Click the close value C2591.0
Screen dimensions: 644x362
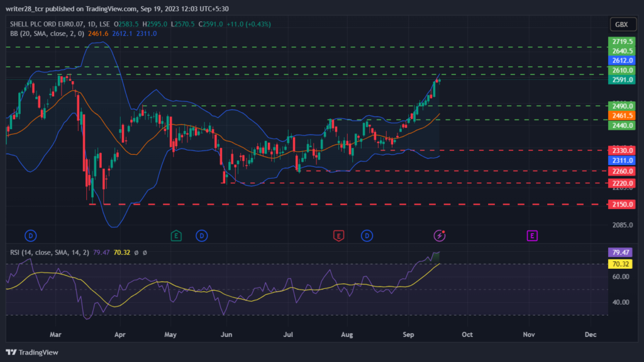[x=211, y=25]
